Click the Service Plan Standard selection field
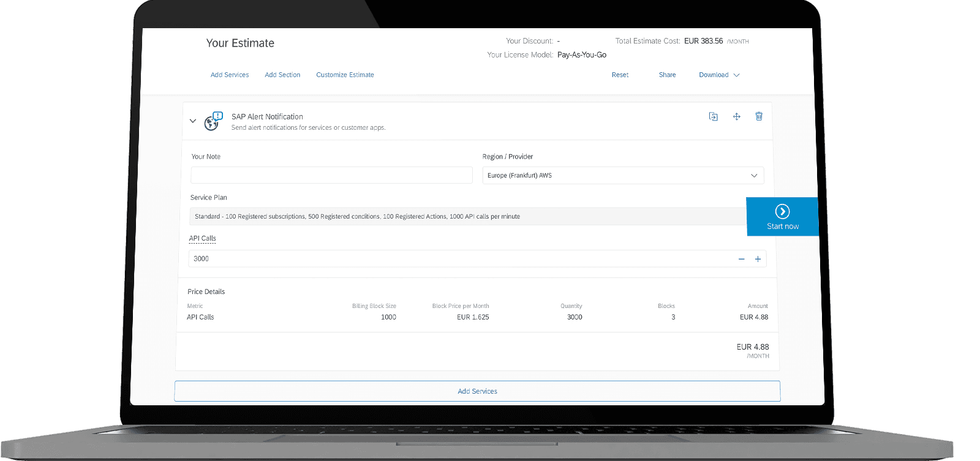Image resolution: width=980 pixels, height=461 pixels. [x=468, y=216]
